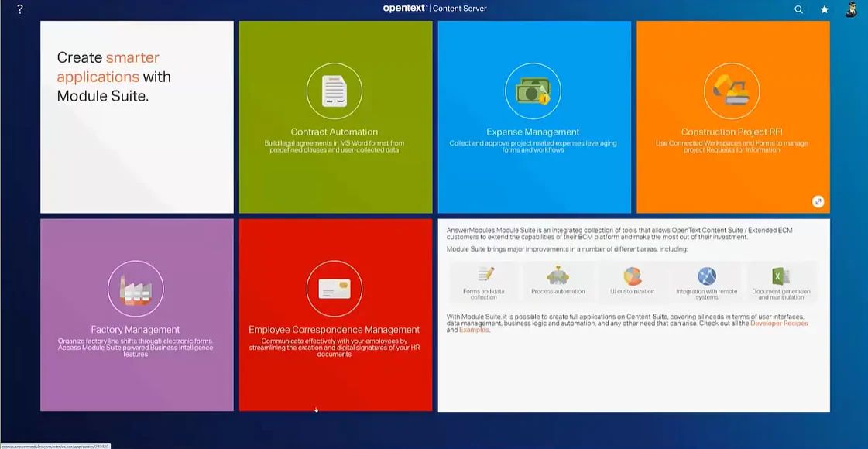Click 'Use Connected Workspaces and Forms' description

click(x=732, y=147)
